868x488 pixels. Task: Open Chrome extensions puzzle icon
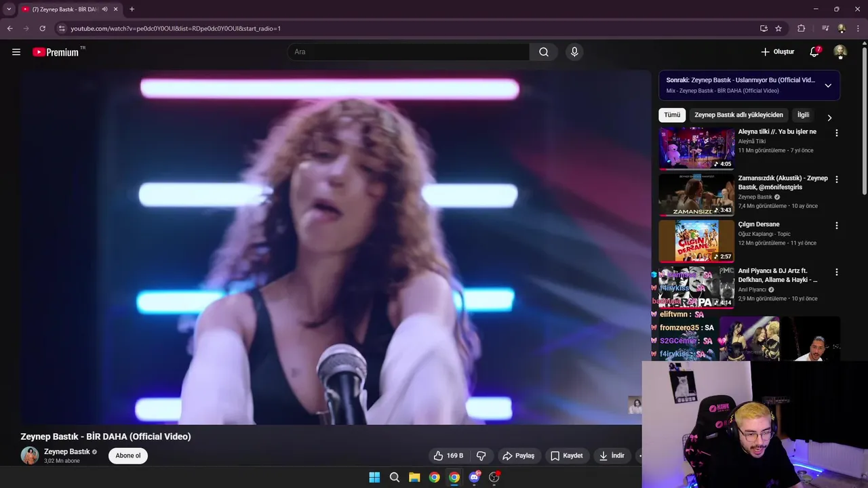click(802, 28)
